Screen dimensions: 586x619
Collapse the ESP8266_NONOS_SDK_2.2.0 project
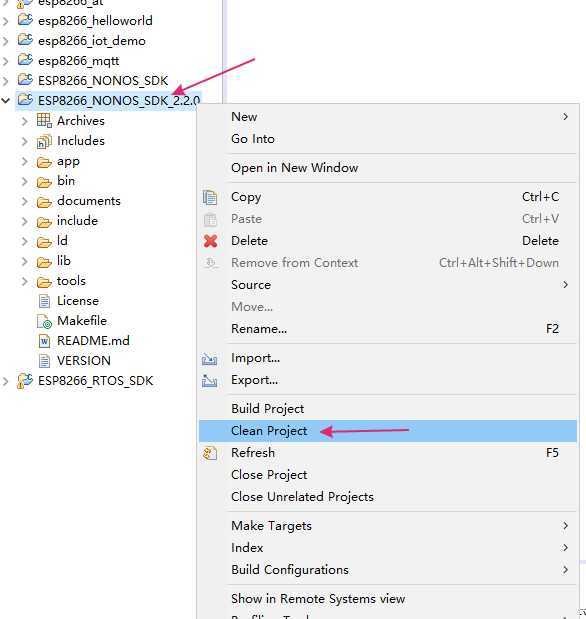[6, 101]
